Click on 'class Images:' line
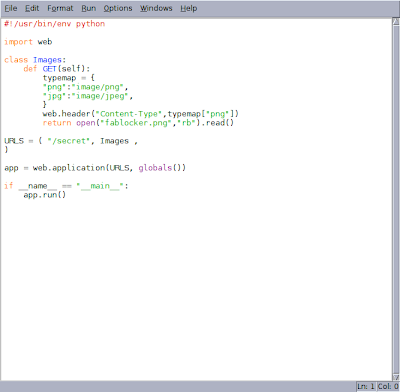Viewport: 400px width, 392px height. pyautogui.click(x=35, y=60)
